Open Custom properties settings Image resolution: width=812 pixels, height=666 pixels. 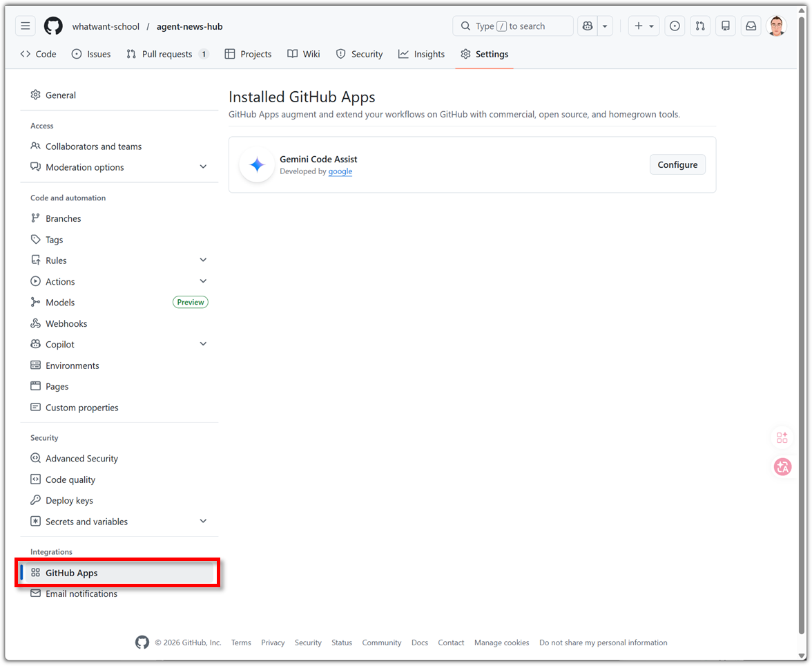(x=119, y=408)
